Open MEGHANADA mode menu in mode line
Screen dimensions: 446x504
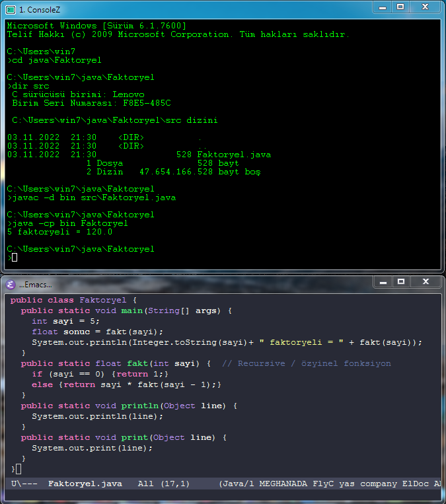click(x=283, y=484)
